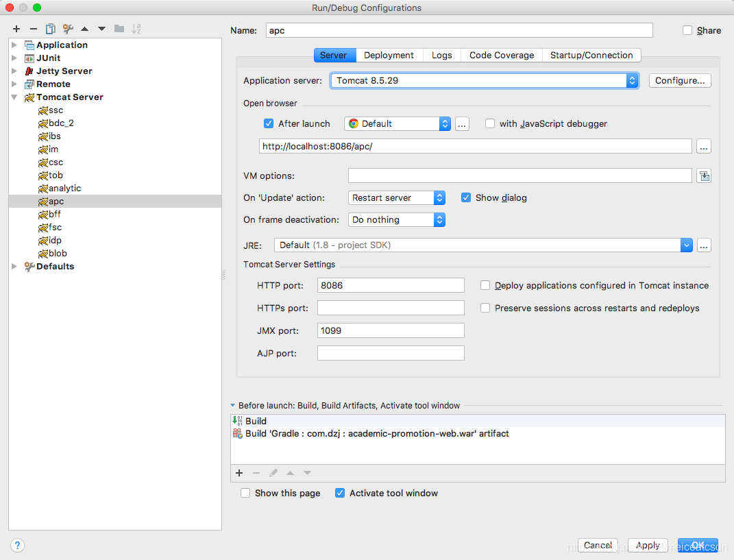
Task: Focus the JMX port field
Action: coord(391,330)
